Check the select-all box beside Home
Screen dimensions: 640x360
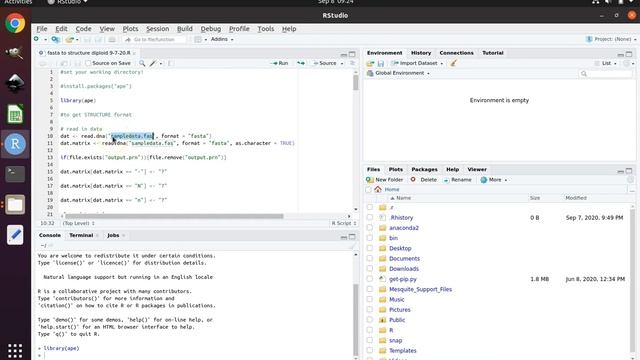pos(369,189)
